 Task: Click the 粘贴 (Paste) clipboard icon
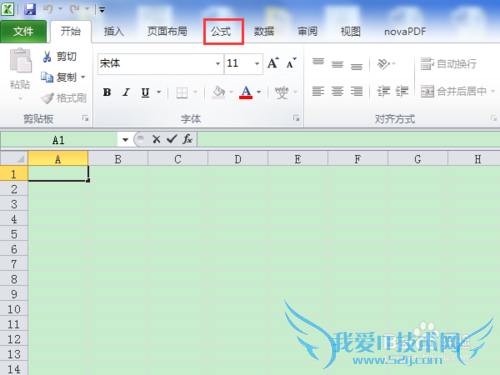tap(21, 61)
